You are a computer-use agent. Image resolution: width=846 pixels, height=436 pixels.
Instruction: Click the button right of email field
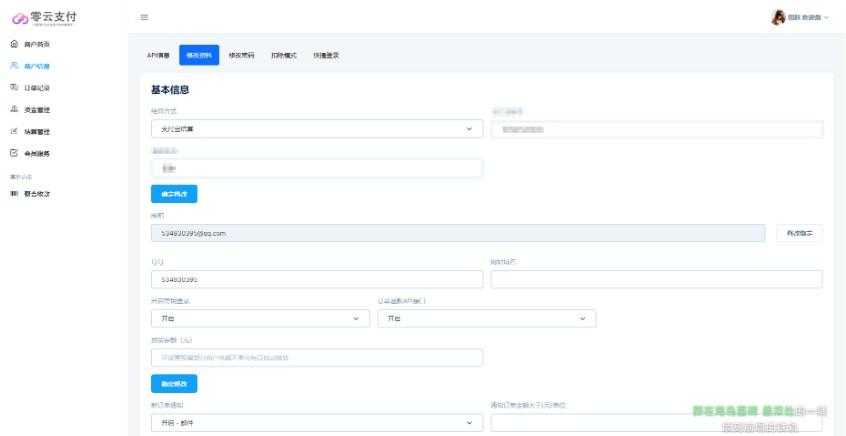799,233
